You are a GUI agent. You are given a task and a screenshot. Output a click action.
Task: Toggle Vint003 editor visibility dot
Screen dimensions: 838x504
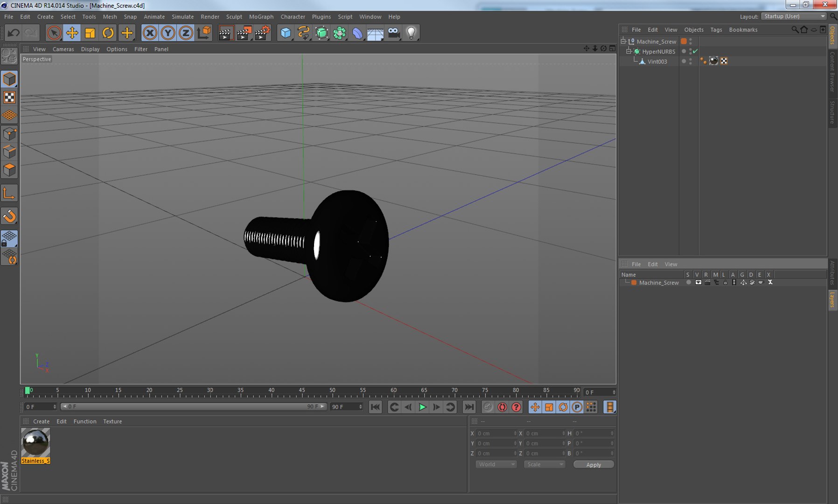pos(691,59)
